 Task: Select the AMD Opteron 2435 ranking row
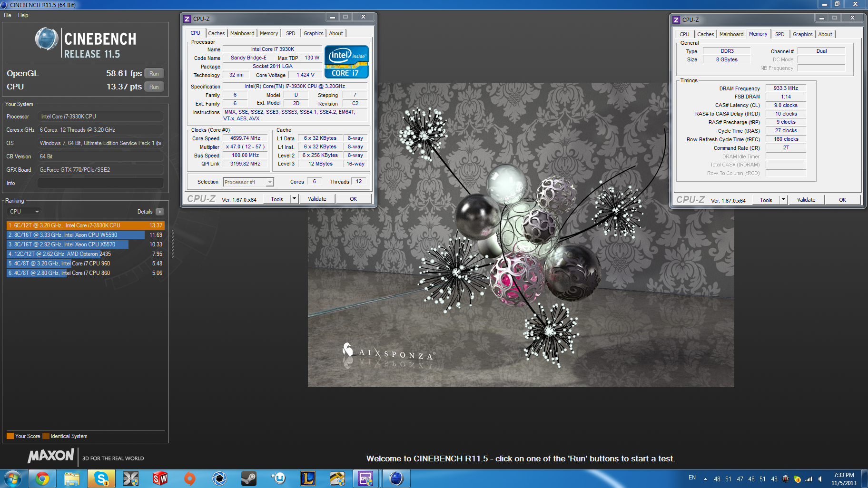tap(85, 254)
